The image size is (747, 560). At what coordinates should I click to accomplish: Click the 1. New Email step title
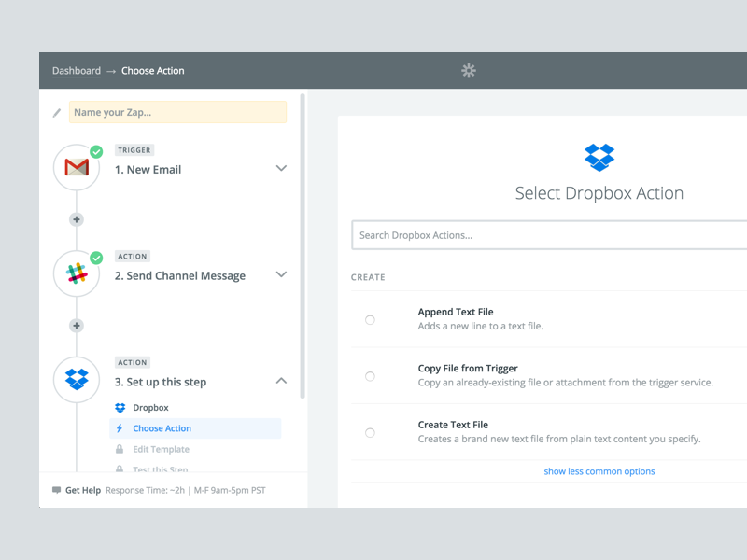pos(148,170)
